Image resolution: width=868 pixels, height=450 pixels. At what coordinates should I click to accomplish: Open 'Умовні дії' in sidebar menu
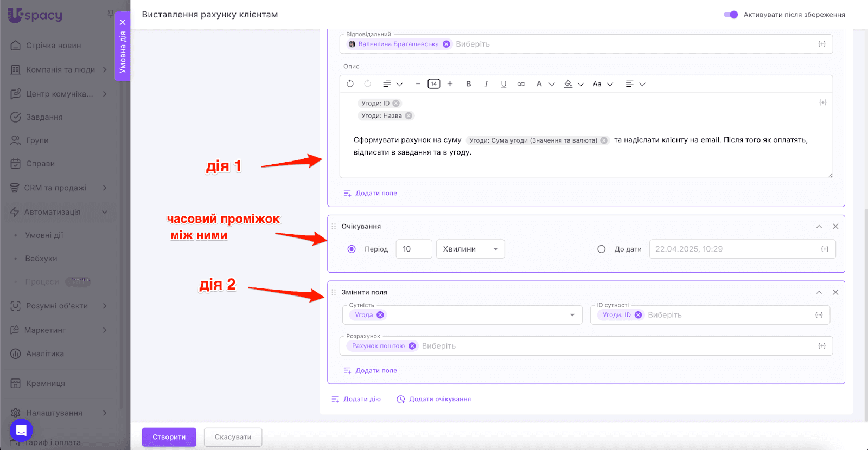pyautogui.click(x=44, y=235)
